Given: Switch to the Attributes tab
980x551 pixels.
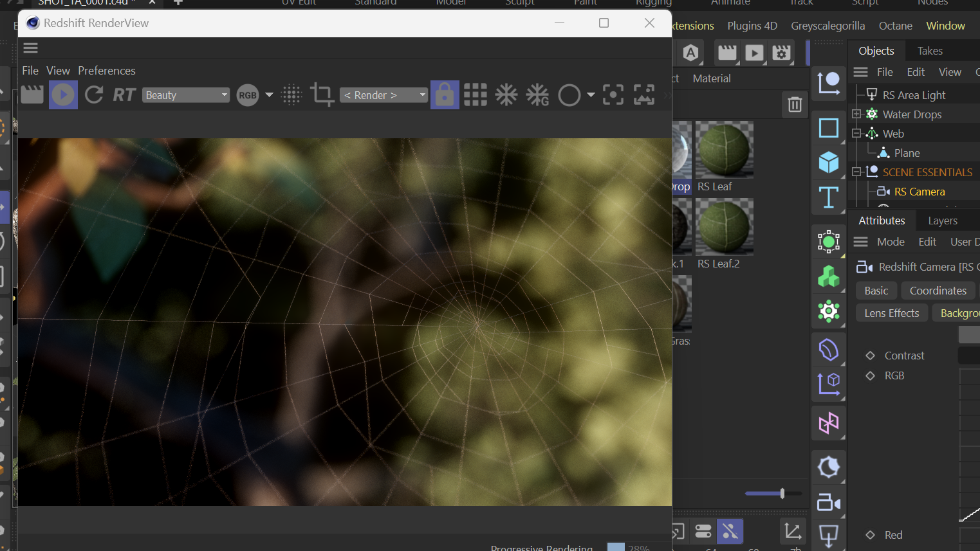Looking at the screenshot, I should [882, 221].
